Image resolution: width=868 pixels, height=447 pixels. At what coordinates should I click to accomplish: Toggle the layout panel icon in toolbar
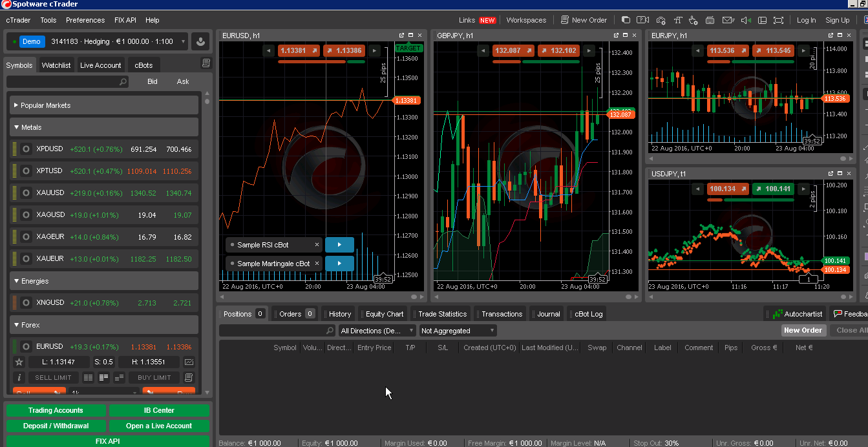click(761, 20)
